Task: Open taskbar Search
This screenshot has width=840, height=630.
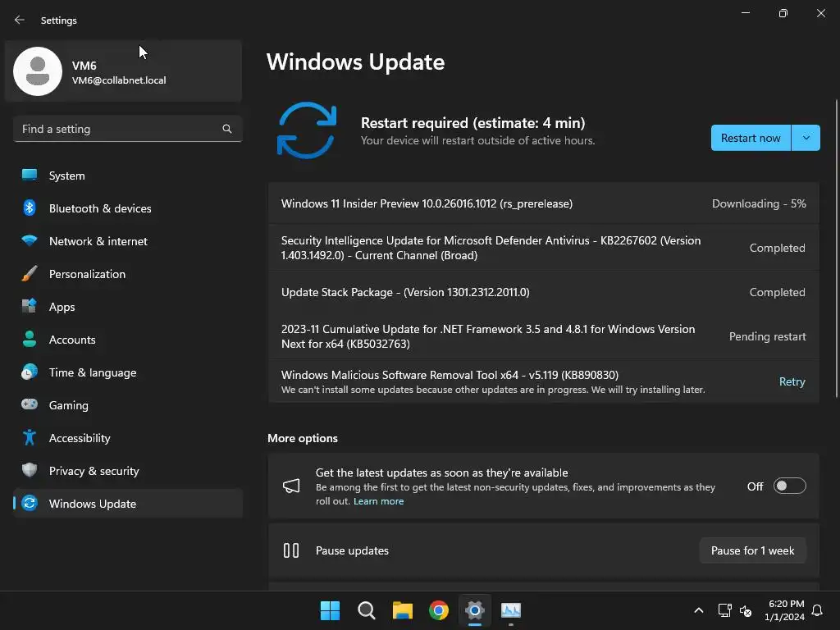Action: coord(367,610)
